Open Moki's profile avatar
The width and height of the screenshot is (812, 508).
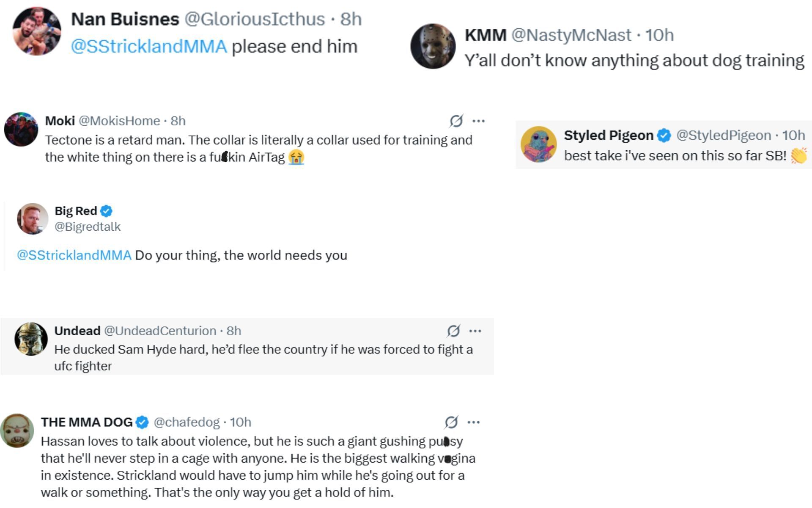tap(21, 129)
